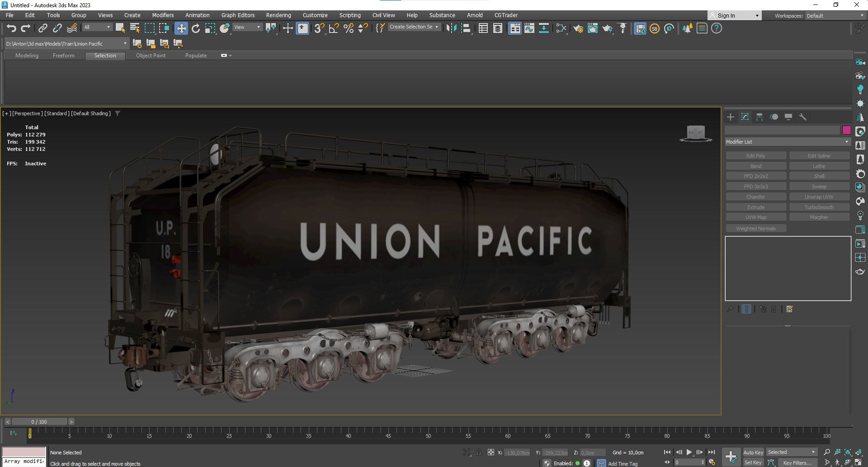Open the Workspaces Default dropdown
This screenshot has width=868, height=467.
(835, 16)
